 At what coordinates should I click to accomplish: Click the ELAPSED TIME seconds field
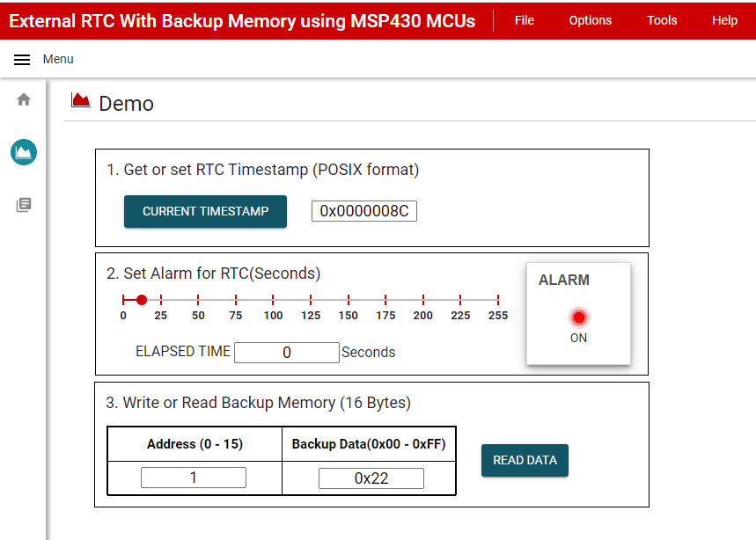click(x=286, y=353)
